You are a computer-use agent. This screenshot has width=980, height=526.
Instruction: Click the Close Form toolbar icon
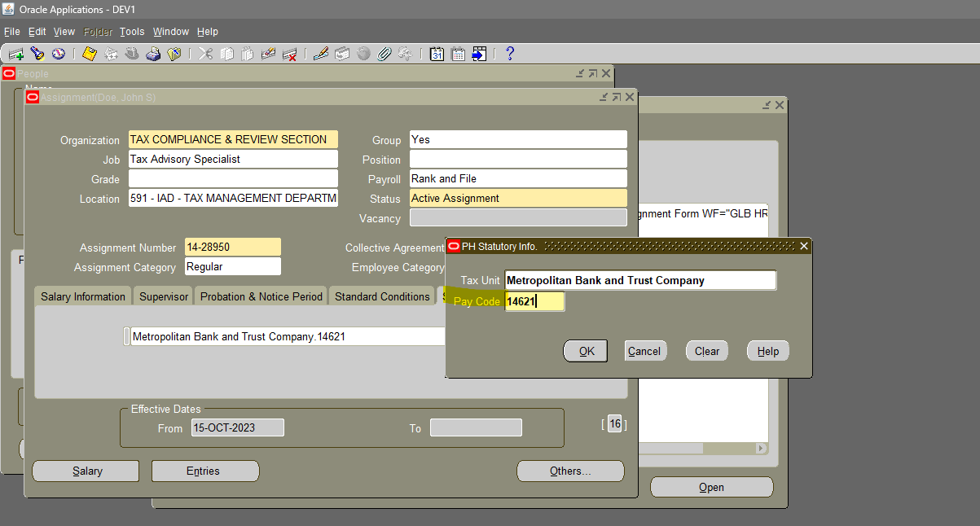pos(174,54)
